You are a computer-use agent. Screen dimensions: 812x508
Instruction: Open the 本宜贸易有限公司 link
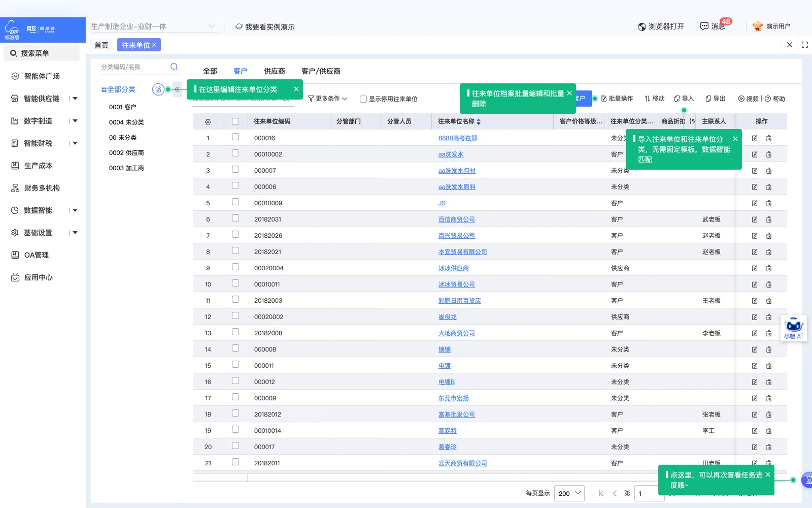(x=463, y=252)
